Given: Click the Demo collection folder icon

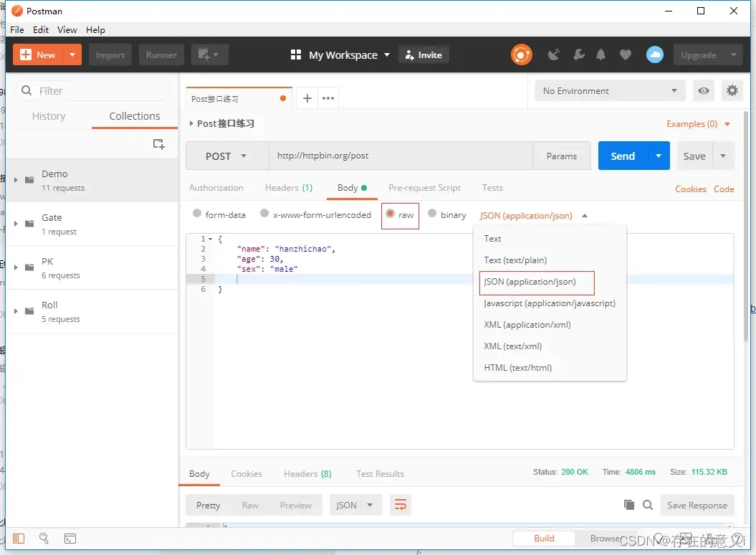Looking at the screenshot, I should coord(29,180).
